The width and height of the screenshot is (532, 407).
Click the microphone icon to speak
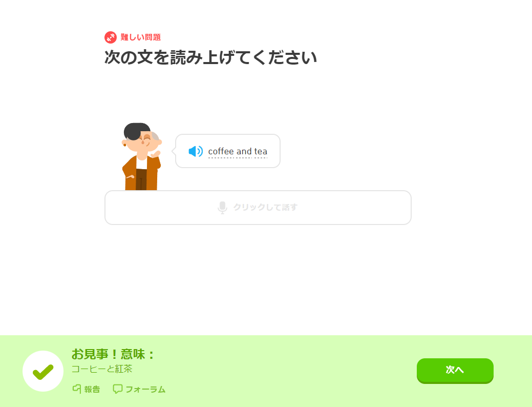pyautogui.click(x=222, y=207)
